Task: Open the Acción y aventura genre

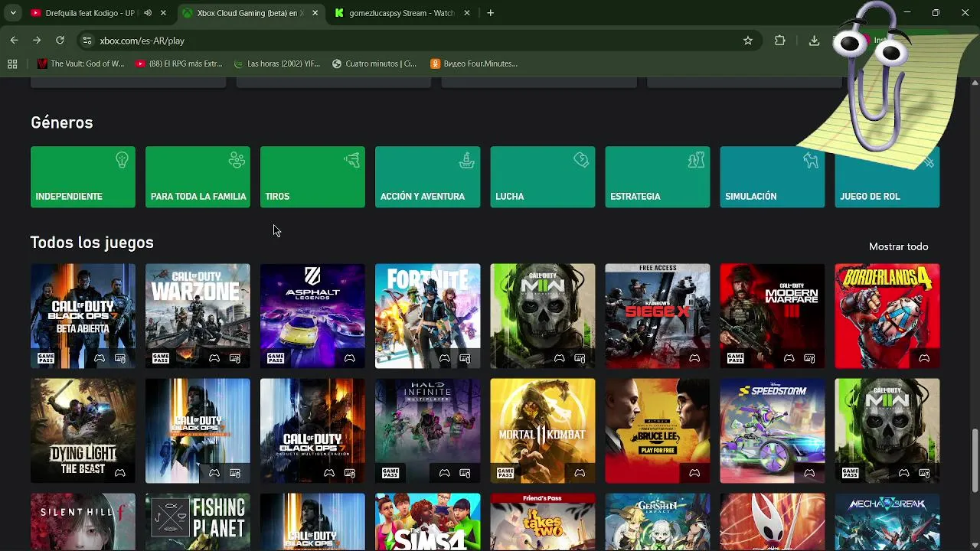Action: (x=427, y=177)
